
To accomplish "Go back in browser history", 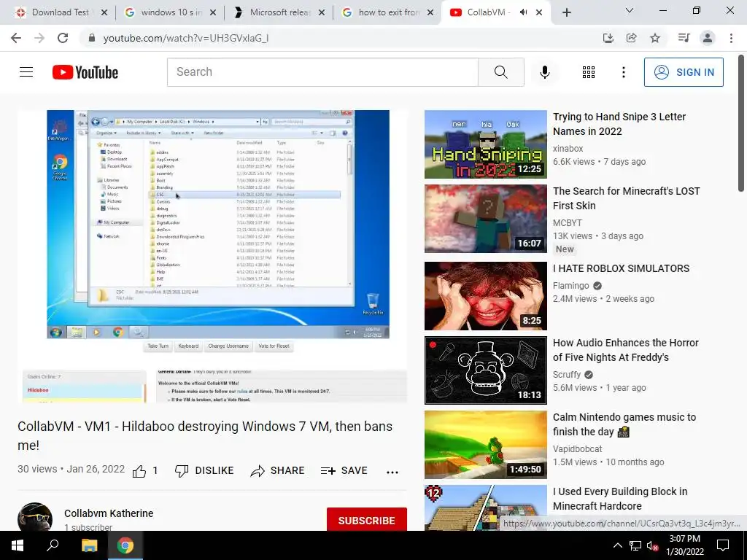I will coord(16,38).
